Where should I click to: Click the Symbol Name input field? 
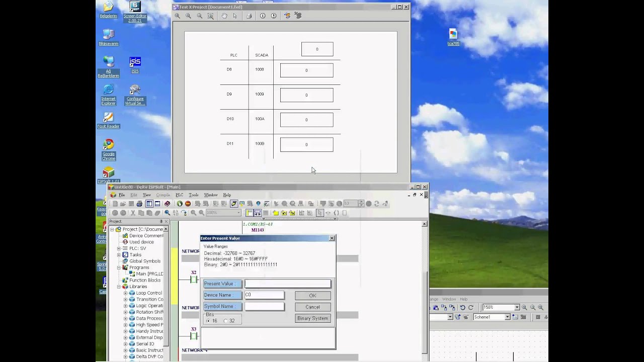[264, 306]
